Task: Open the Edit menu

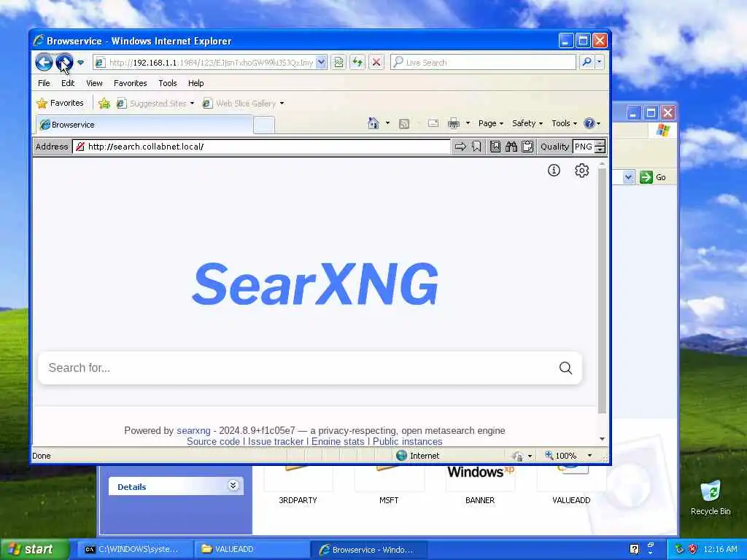Action: coord(68,83)
